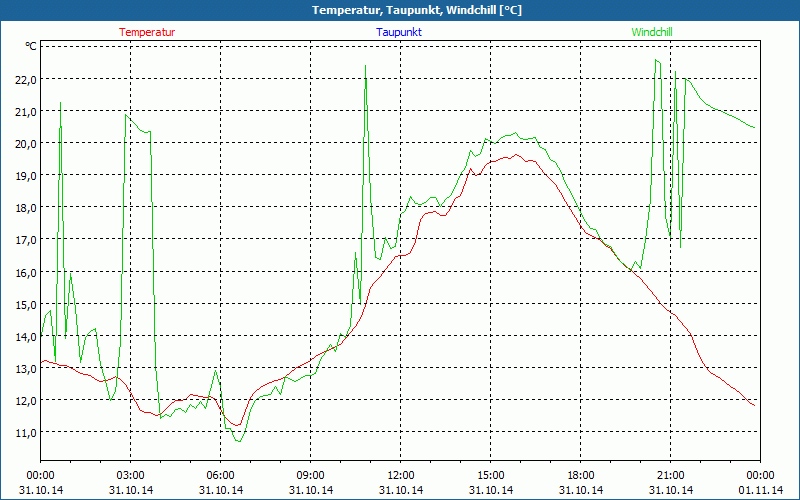Click the 17,0 y-axis value
The image size is (800, 500).
coord(24,240)
